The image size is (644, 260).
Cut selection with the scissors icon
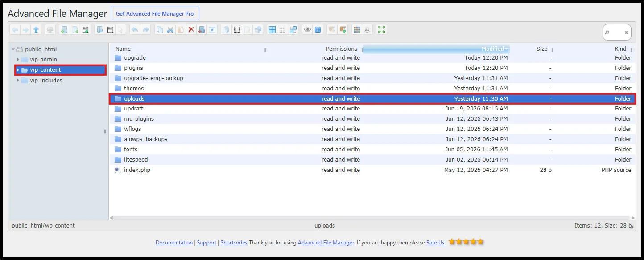170,30
